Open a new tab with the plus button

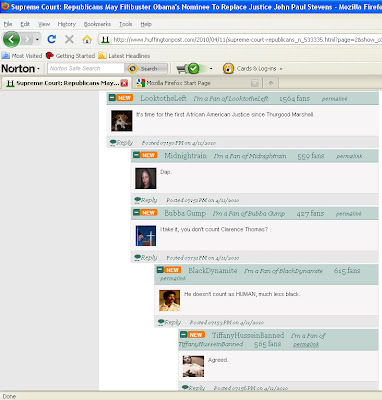click(x=271, y=83)
